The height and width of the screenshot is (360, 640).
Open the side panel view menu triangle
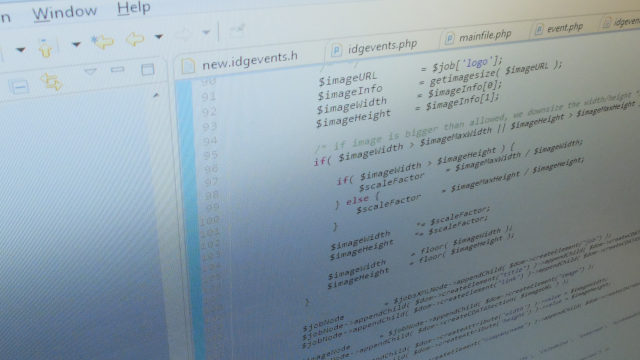90,72
